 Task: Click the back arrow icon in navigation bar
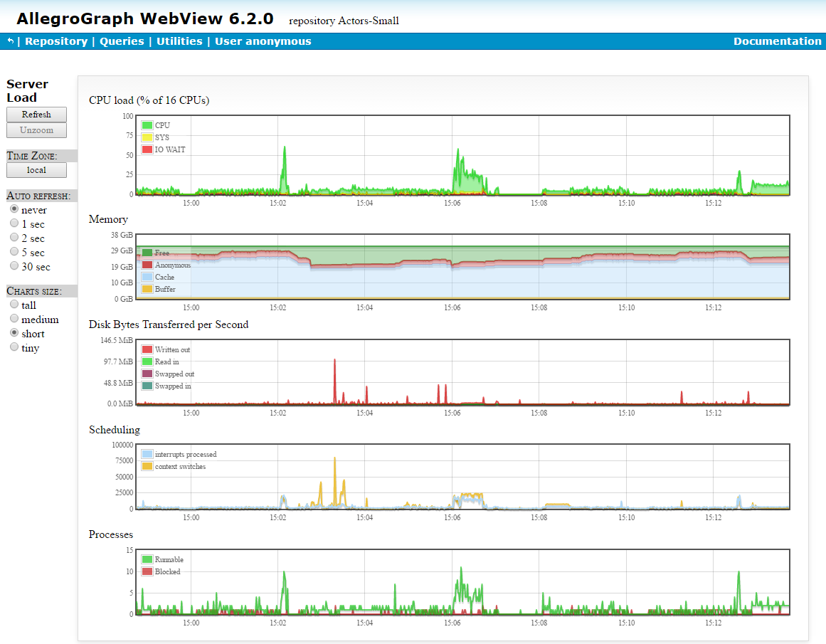(11, 41)
